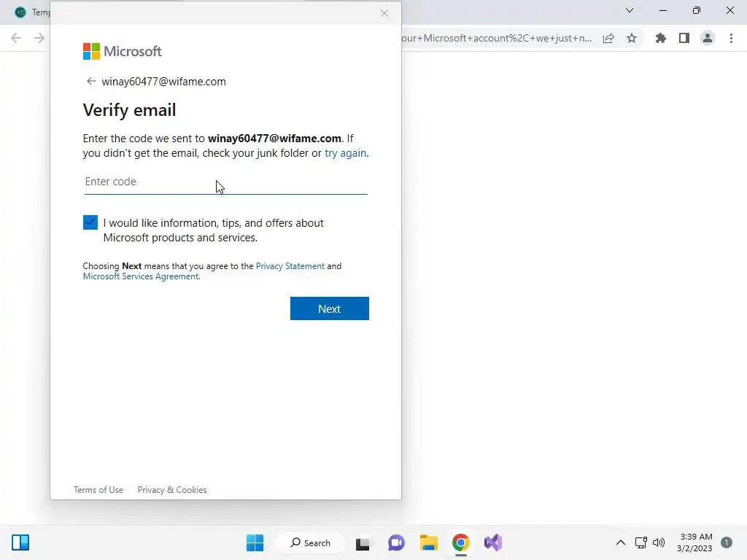The height and width of the screenshot is (560, 747).
Task: Click the share page icon in the address bar
Action: 608,38
